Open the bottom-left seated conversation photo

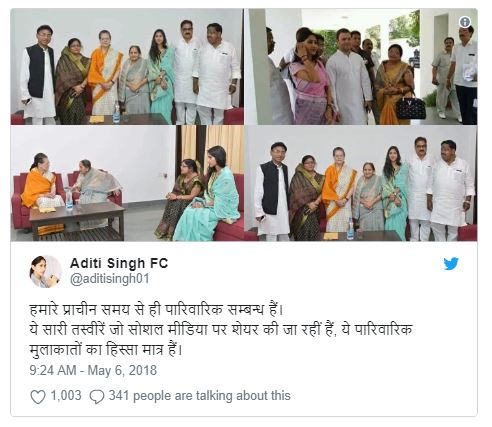click(127, 183)
